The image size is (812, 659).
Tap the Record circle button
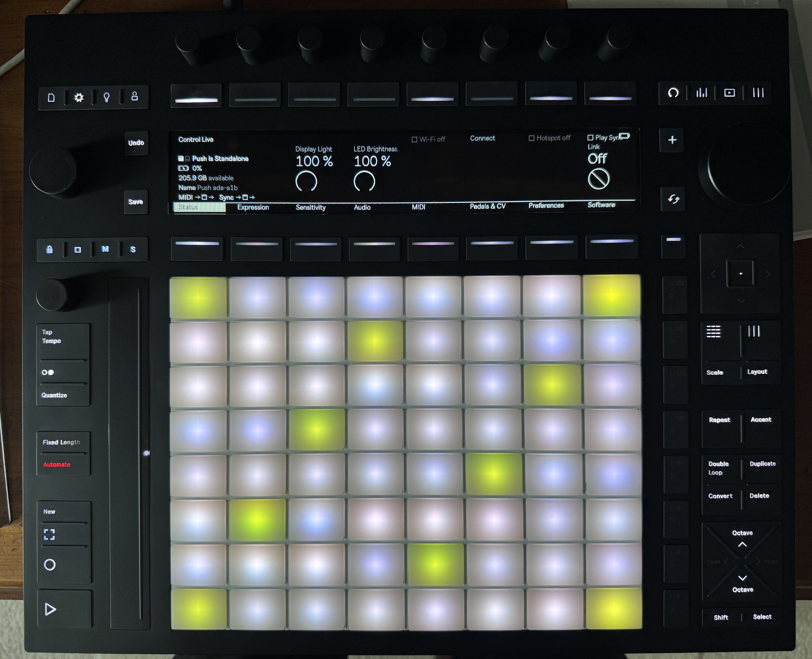[50, 565]
